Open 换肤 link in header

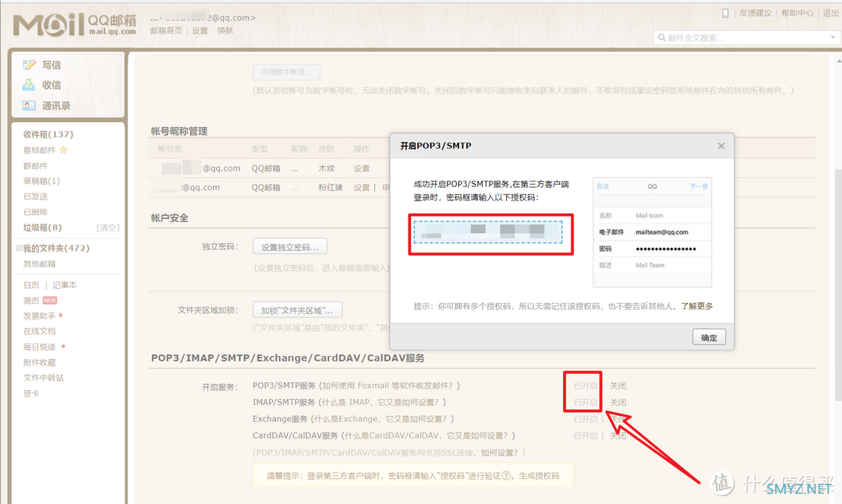(x=225, y=30)
